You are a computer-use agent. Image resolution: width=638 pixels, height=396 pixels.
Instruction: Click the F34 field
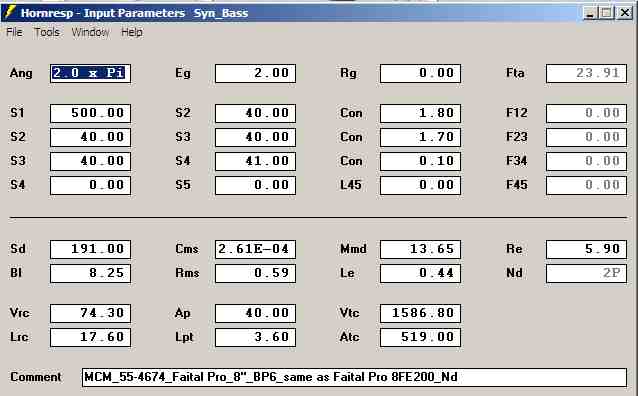[586, 161]
